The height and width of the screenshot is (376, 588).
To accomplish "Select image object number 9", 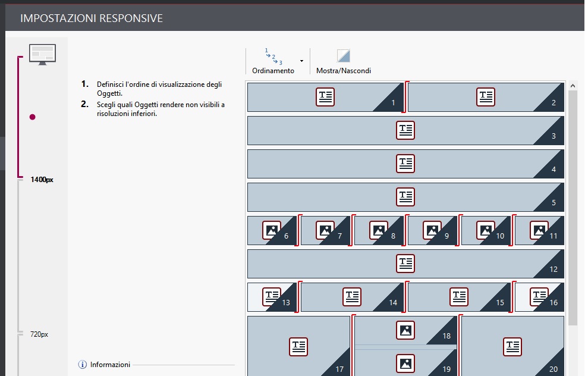I will click(x=432, y=230).
